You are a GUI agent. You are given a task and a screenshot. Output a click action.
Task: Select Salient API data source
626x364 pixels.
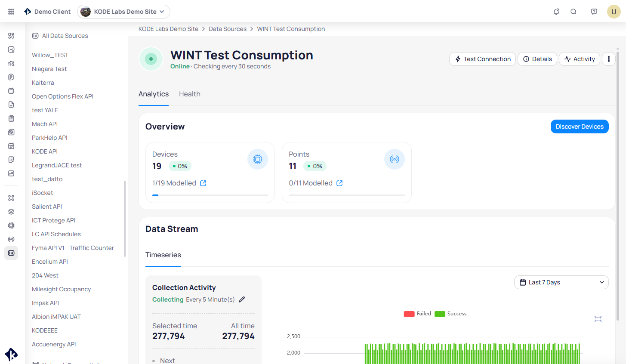click(47, 207)
